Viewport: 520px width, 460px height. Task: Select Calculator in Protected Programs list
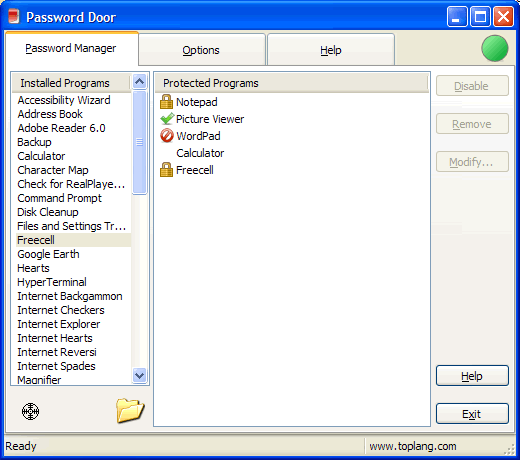point(200,153)
